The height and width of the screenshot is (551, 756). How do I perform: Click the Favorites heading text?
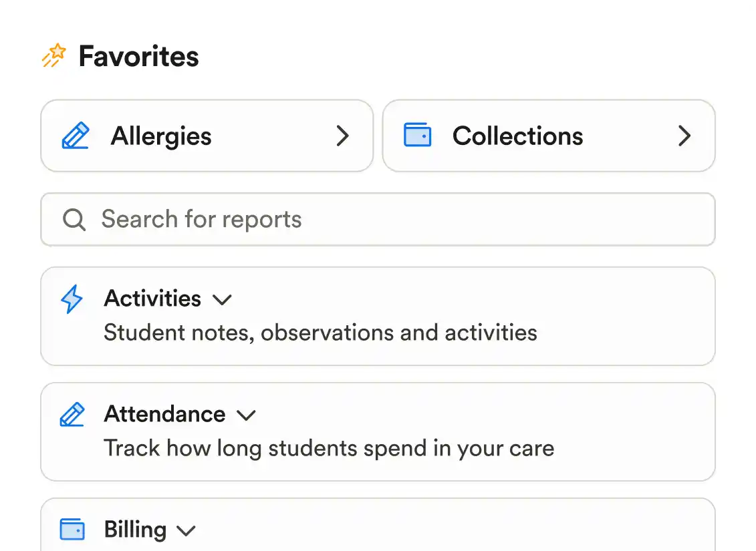coord(138,56)
